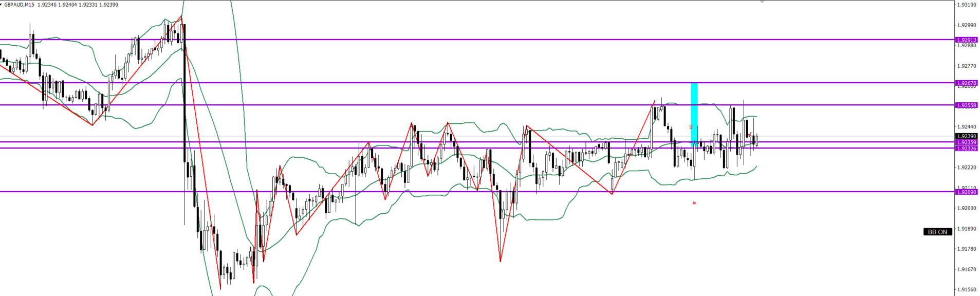Screen dimensions: 980x296
Task: Click the 1.92913 purple price label
Action: (966, 40)
